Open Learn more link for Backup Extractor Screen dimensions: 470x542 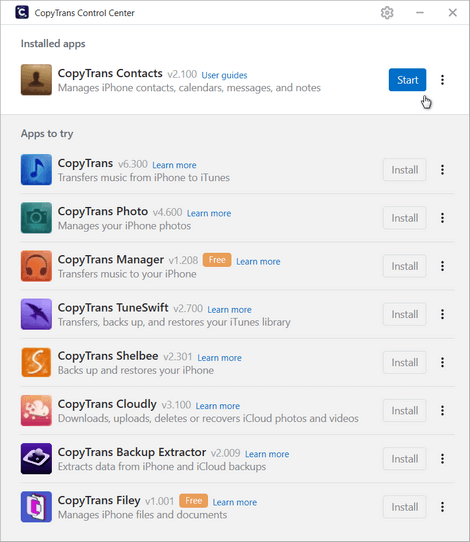click(x=267, y=454)
